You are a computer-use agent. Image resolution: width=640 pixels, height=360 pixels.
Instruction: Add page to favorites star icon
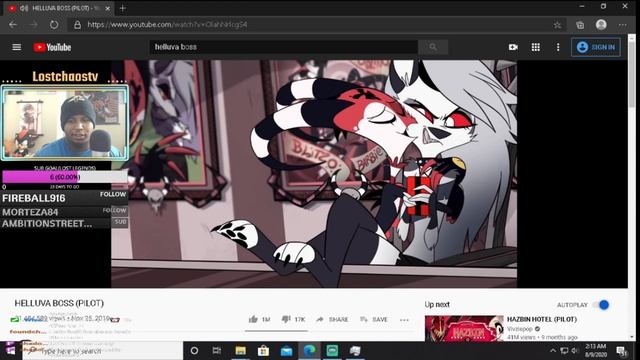pos(557,25)
